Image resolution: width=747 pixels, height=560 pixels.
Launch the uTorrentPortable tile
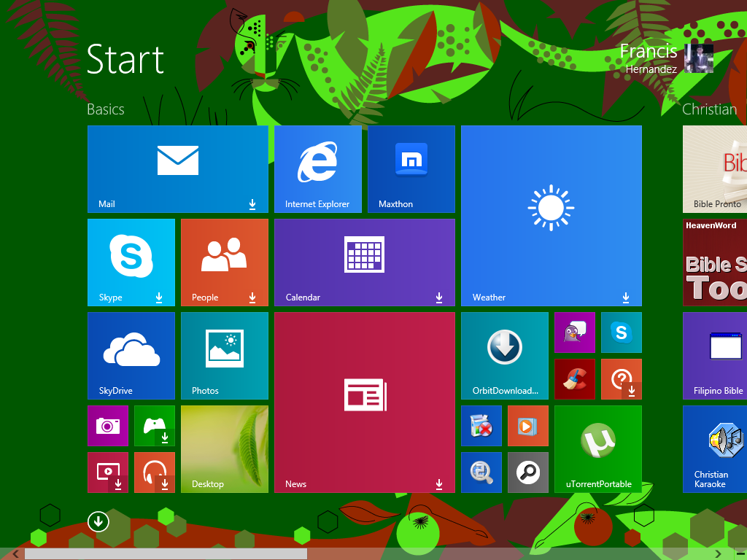(598, 449)
